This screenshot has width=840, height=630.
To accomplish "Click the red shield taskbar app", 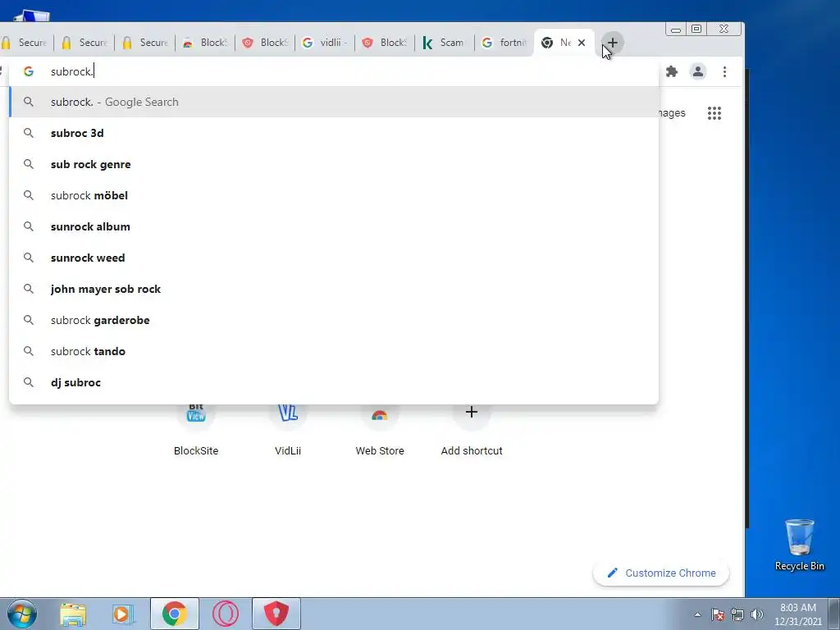I will tap(276, 614).
